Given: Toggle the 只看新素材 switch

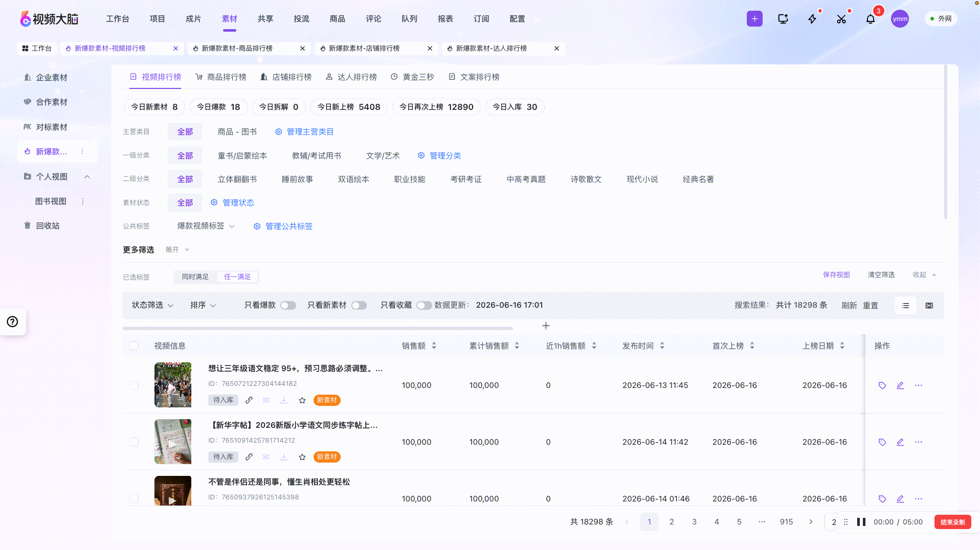Looking at the screenshot, I should (x=359, y=306).
